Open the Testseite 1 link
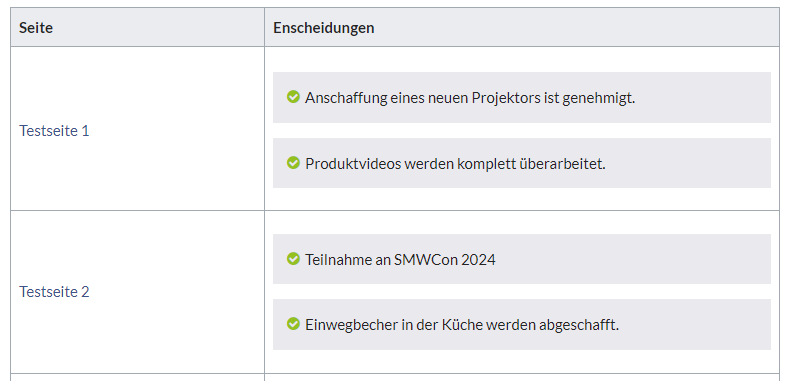This screenshot has height=381, width=791. [x=54, y=131]
